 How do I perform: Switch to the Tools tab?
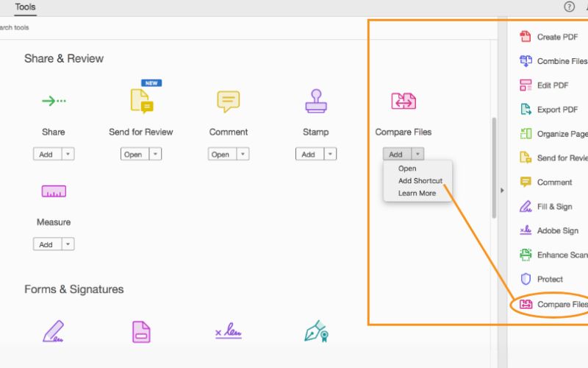[x=25, y=7]
